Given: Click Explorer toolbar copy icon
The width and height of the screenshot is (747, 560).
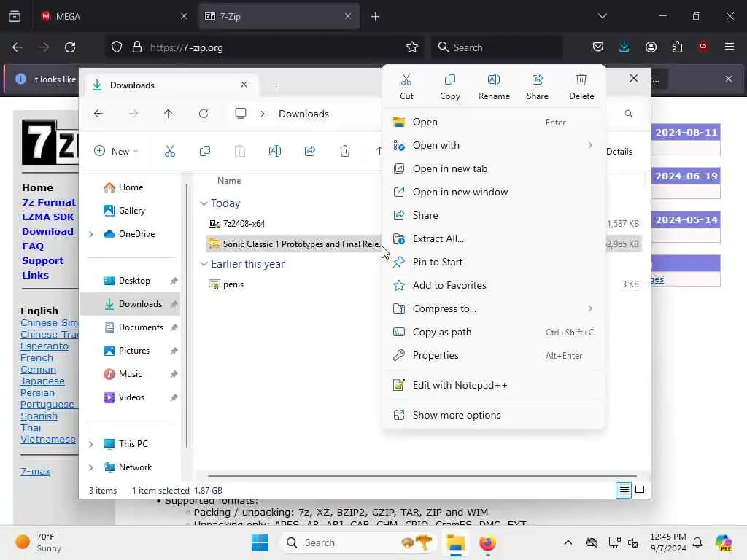Looking at the screenshot, I should tap(205, 152).
